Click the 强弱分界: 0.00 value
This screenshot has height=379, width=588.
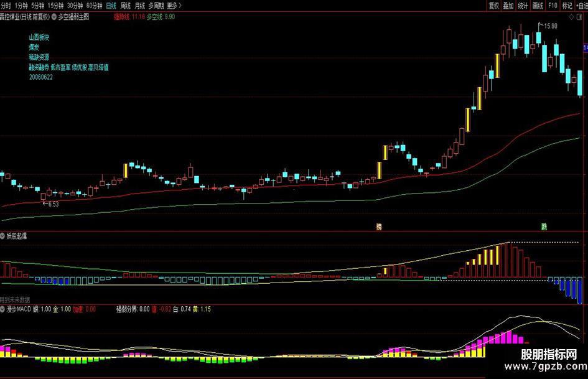[x=133, y=309]
